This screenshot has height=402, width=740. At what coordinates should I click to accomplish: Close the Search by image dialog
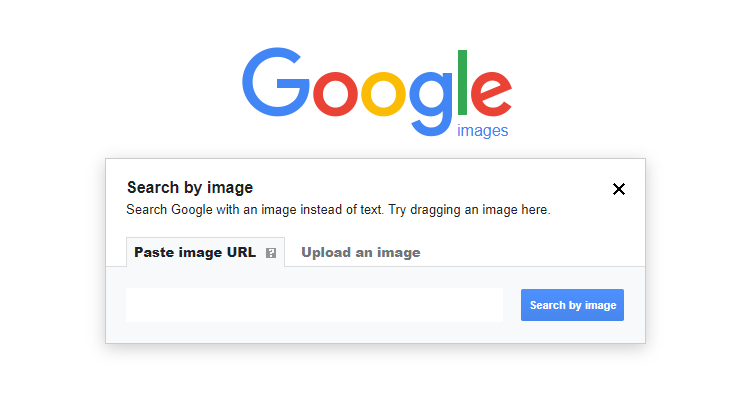619,189
